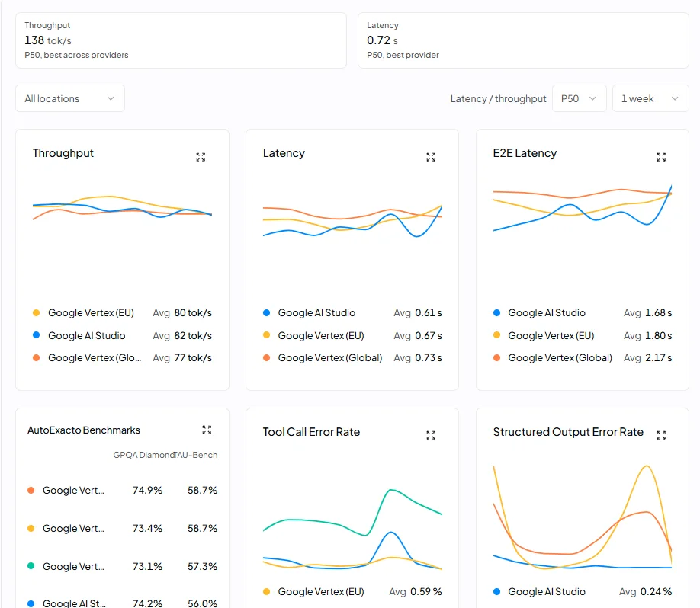Expand the Tool Call Error Rate chart

pos(431,435)
